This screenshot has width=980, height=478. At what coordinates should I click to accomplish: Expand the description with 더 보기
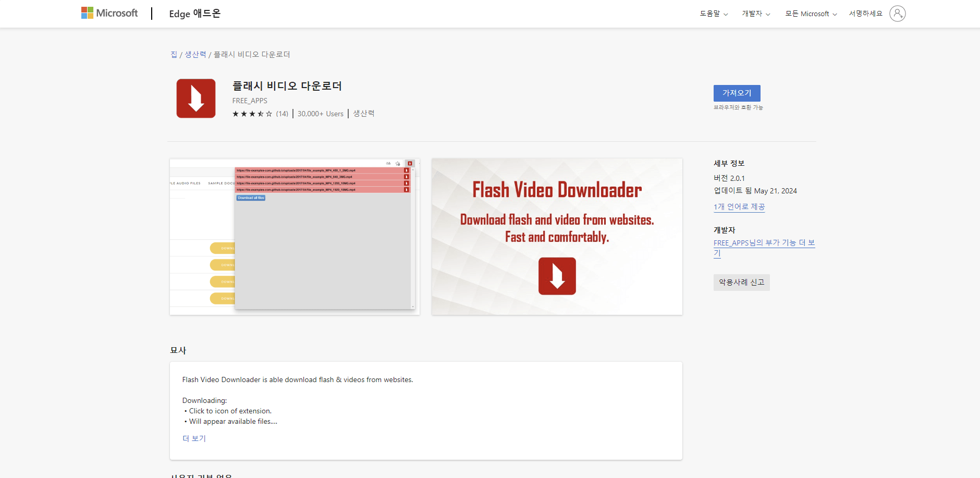tap(194, 438)
